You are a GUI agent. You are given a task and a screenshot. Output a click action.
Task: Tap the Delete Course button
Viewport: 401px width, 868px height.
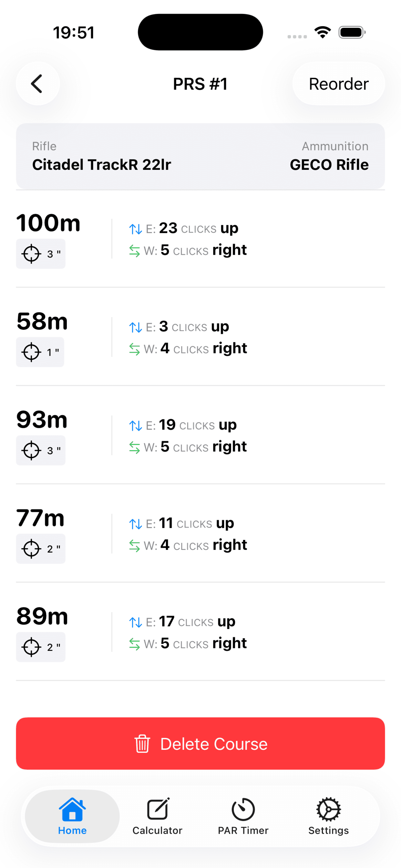[200, 744]
